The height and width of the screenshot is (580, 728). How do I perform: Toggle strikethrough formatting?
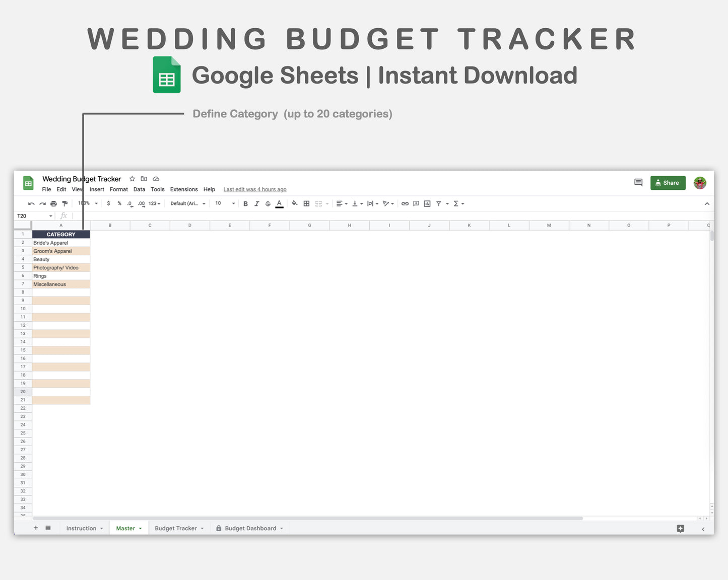click(268, 203)
